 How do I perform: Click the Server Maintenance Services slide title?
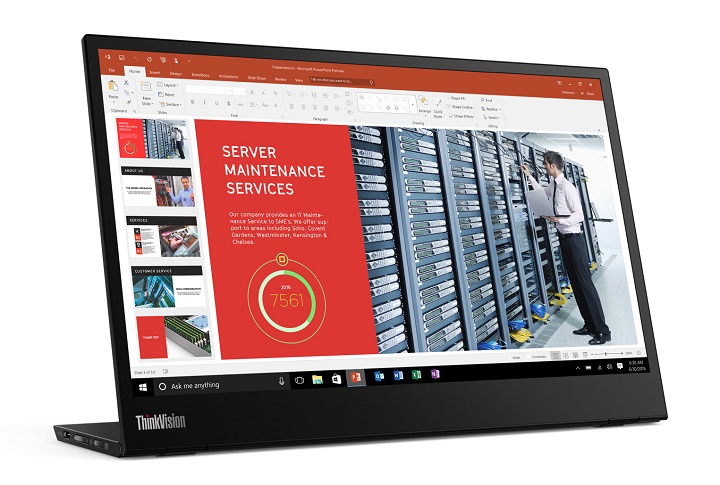(x=274, y=170)
